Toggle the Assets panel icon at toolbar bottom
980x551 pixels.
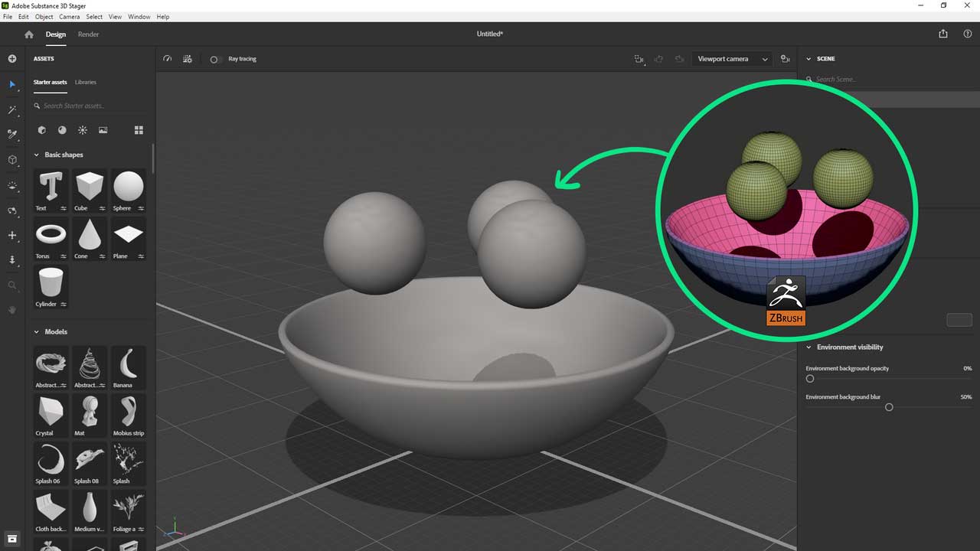point(11,539)
